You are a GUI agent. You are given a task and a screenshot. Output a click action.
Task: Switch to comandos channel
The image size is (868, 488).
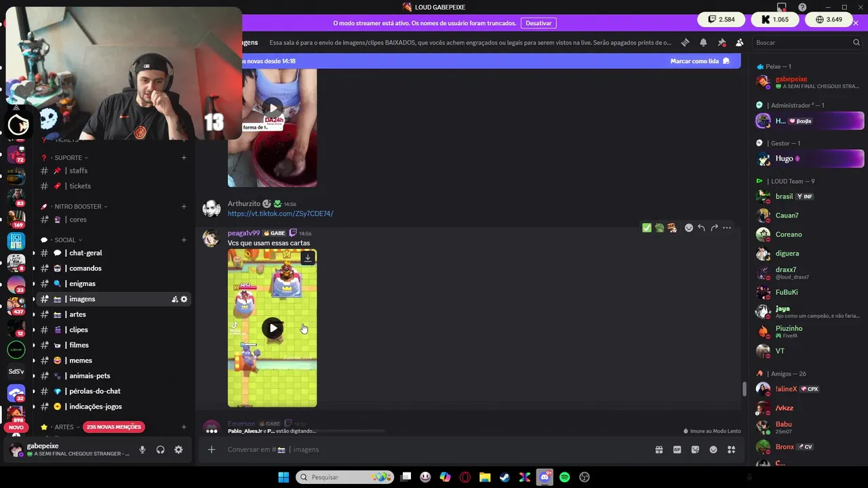click(x=114, y=268)
